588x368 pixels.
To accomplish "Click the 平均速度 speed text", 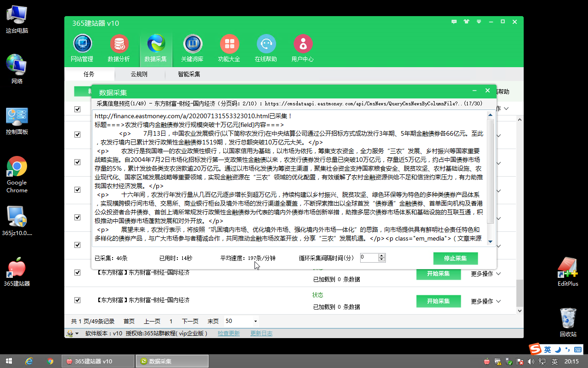I will click(248, 259).
